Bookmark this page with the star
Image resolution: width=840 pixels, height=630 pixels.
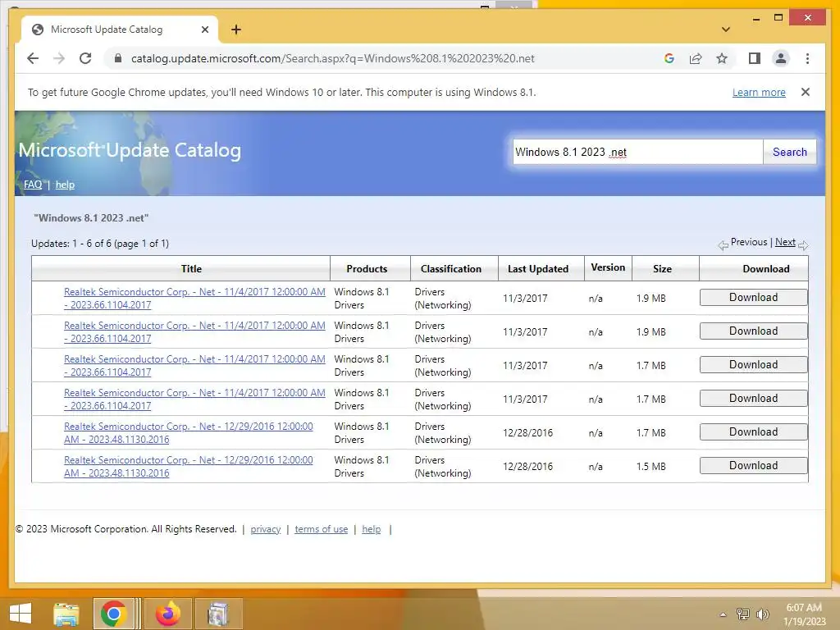click(722, 58)
